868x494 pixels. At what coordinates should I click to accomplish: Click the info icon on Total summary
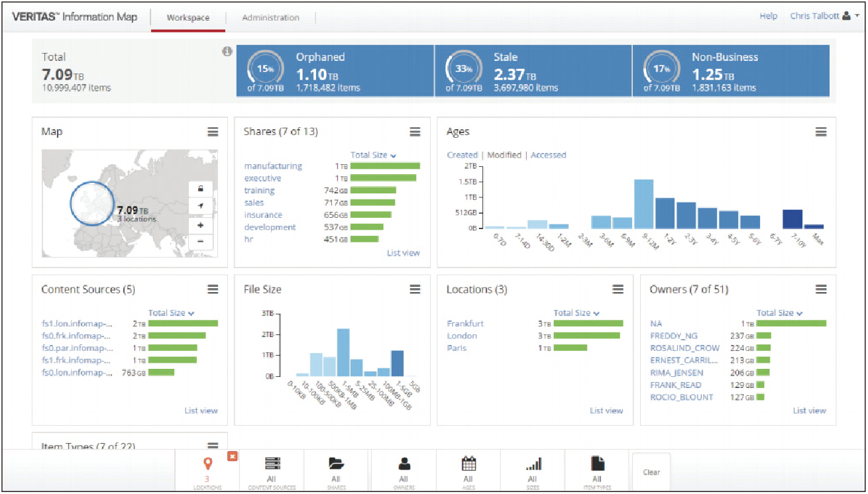pyautogui.click(x=227, y=51)
